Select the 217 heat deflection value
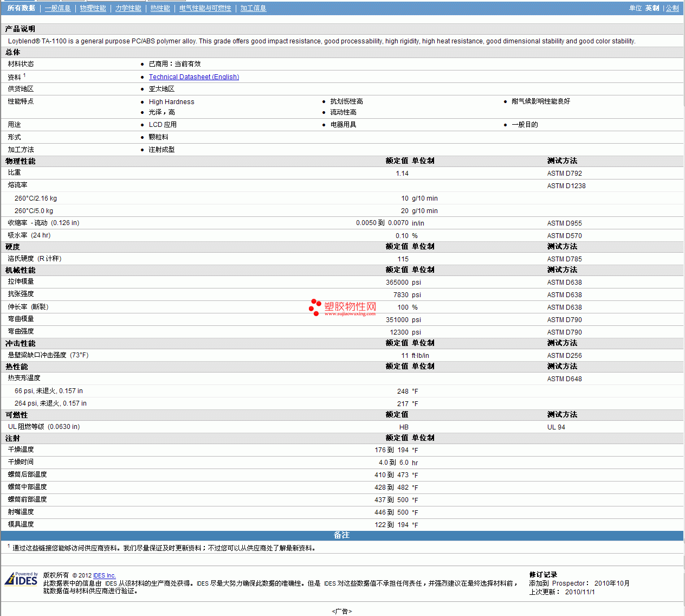The width and height of the screenshot is (685, 616). click(x=403, y=404)
